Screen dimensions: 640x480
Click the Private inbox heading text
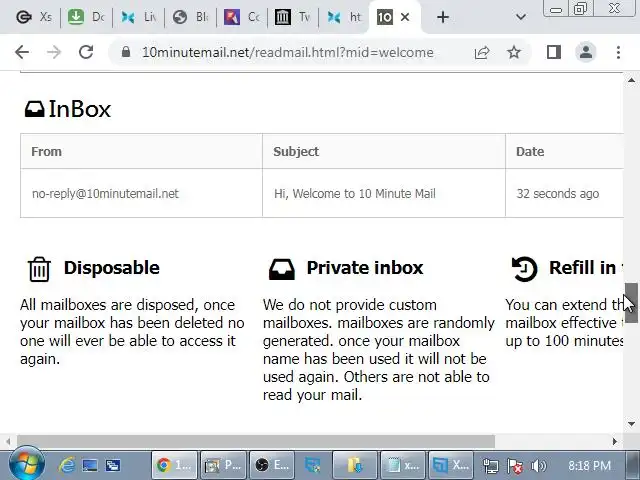click(x=365, y=268)
